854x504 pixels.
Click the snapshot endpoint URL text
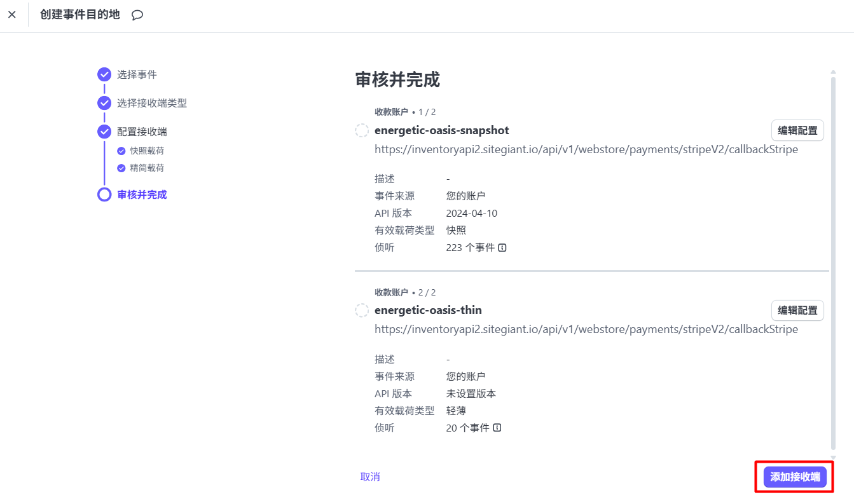point(586,149)
